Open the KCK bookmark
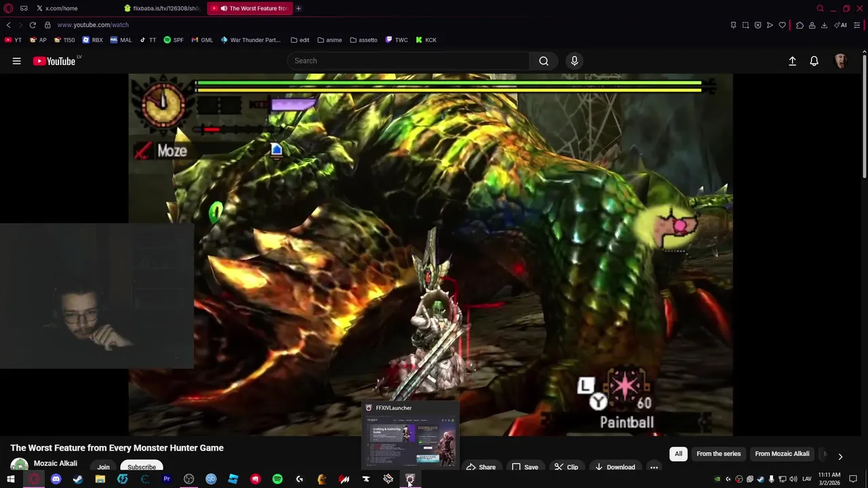This screenshot has width=868, height=488. point(426,40)
